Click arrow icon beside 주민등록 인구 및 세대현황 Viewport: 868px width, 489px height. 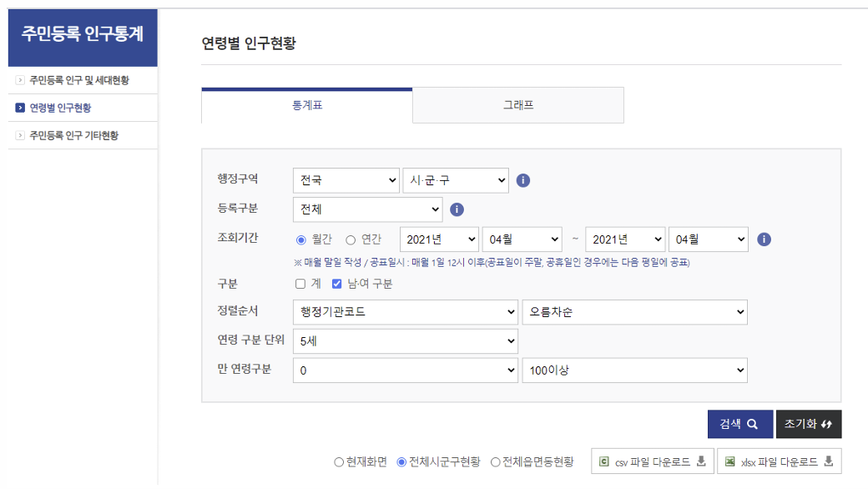[x=20, y=80]
